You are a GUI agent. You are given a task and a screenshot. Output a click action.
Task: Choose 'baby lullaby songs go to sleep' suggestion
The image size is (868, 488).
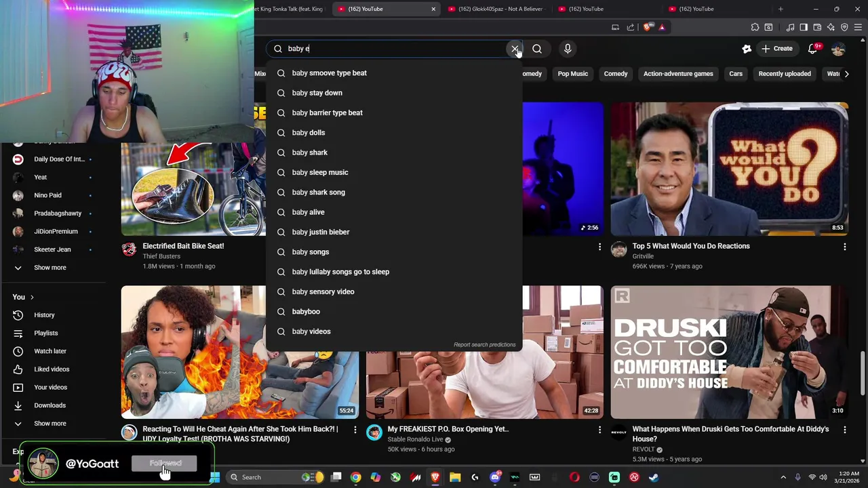[394, 272]
